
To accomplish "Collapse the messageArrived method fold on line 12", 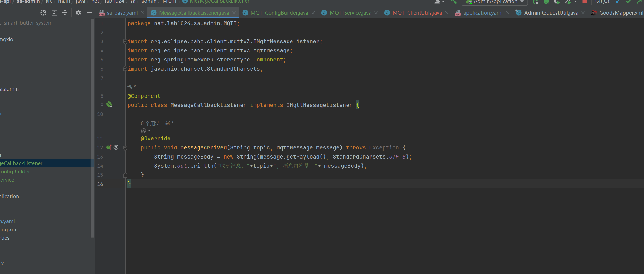I will tap(125, 148).
